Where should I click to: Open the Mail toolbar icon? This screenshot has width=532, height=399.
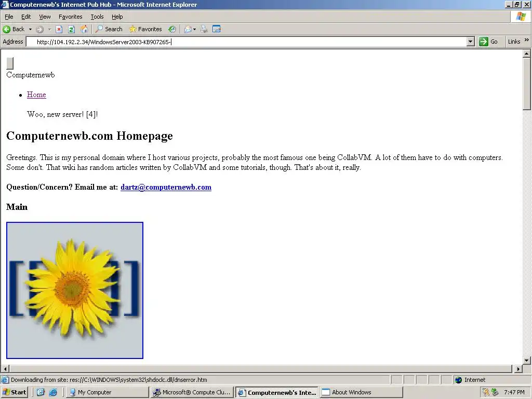coord(188,29)
